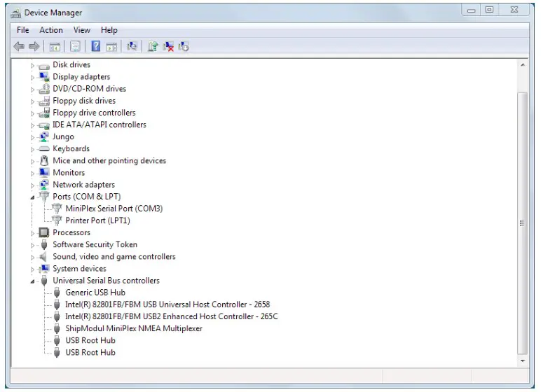The width and height of the screenshot is (541, 392).
Task: Select the Monitors category label
Action: tap(69, 173)
